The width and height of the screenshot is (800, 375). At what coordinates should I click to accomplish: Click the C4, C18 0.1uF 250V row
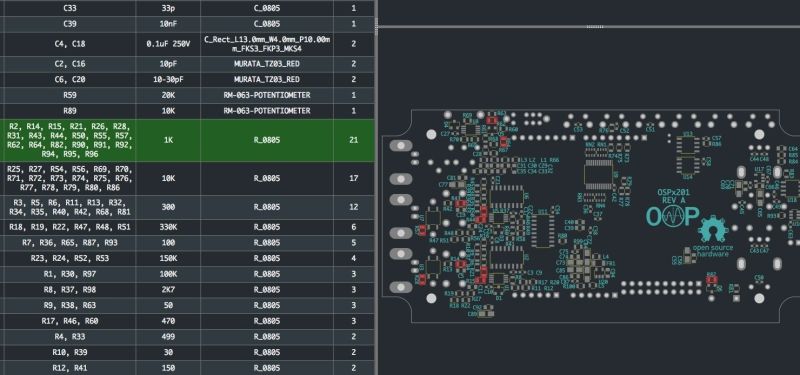tap(187, 44)
